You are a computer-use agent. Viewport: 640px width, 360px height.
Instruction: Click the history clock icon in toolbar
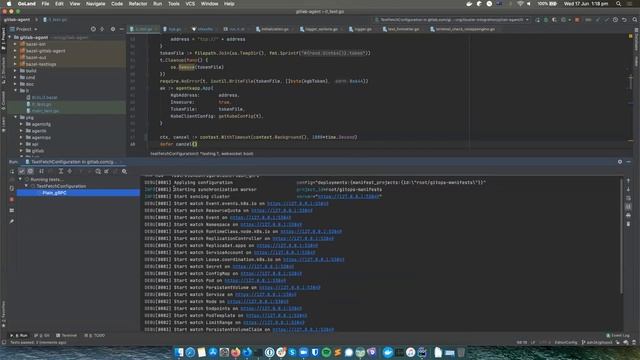point(615,20)
